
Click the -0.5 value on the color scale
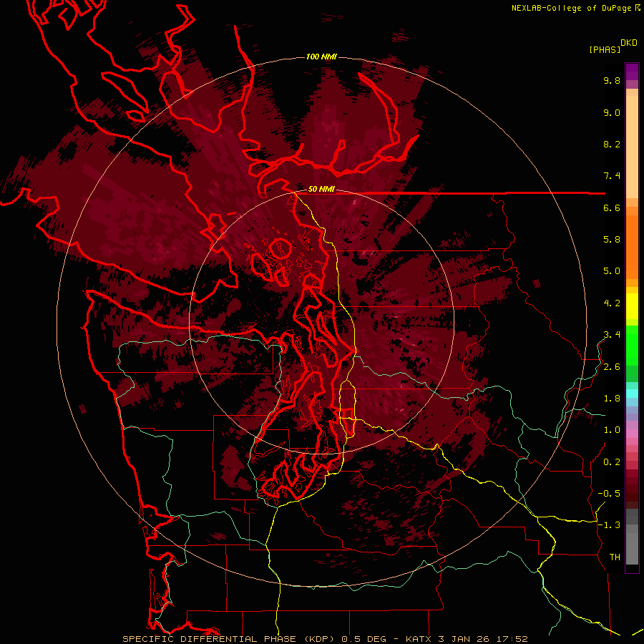(609, 493)
